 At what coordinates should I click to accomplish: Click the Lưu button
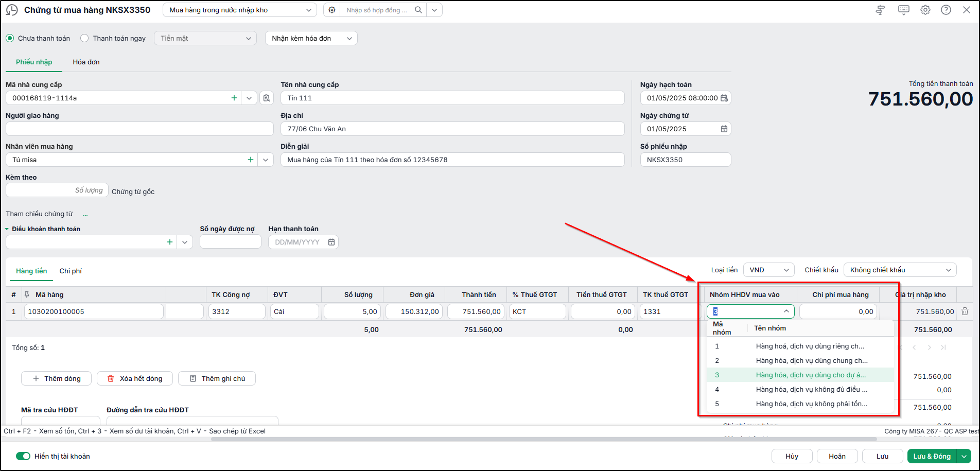pyautogui.click(x=883, y=456)
